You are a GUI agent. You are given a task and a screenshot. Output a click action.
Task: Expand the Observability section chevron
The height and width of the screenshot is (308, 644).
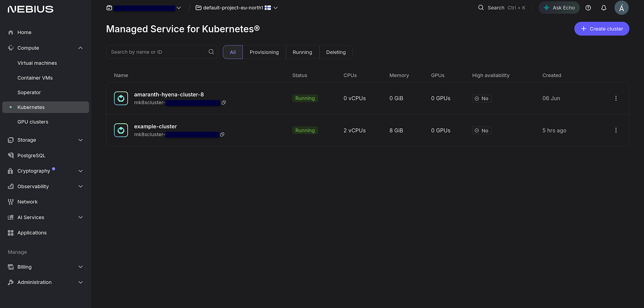[x=80, y=187]
